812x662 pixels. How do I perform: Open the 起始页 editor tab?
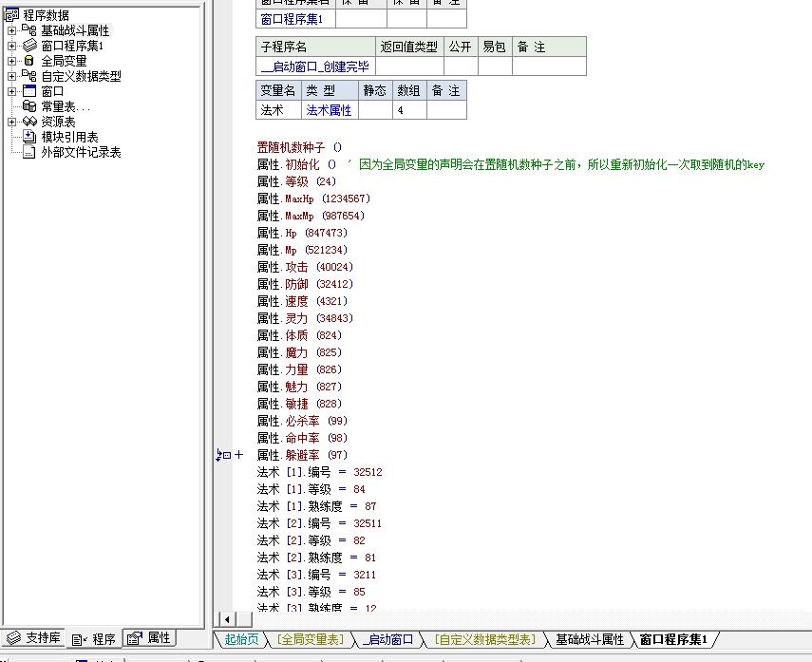241,640
